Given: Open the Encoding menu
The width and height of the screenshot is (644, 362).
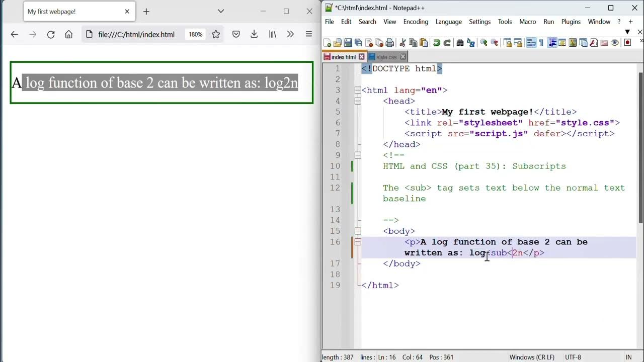Looking at the screenshot, I should point(416,22).
